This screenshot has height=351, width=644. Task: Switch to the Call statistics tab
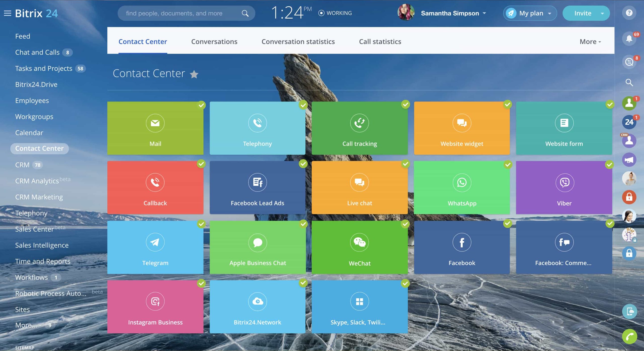pos(380,42)
